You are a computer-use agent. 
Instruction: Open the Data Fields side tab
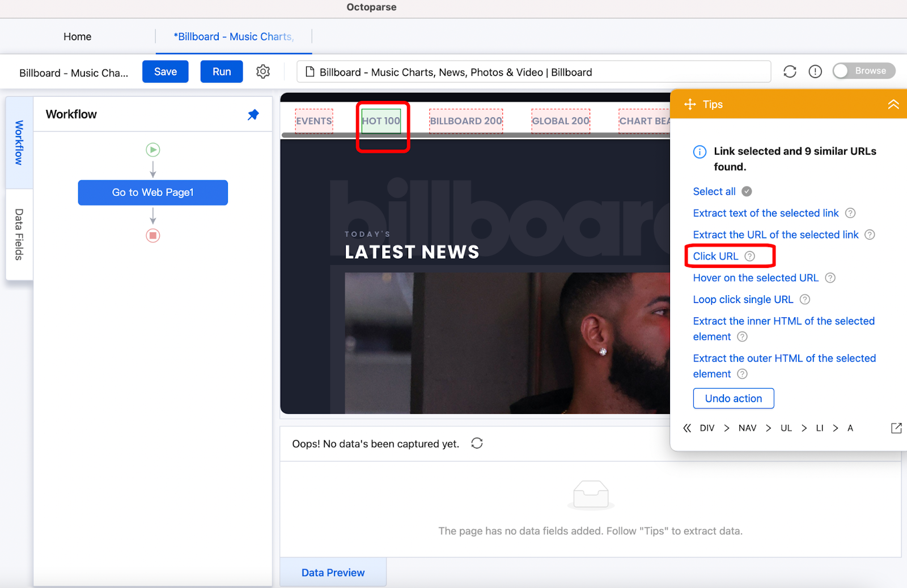pyautogui.click(x=19, y=235)
